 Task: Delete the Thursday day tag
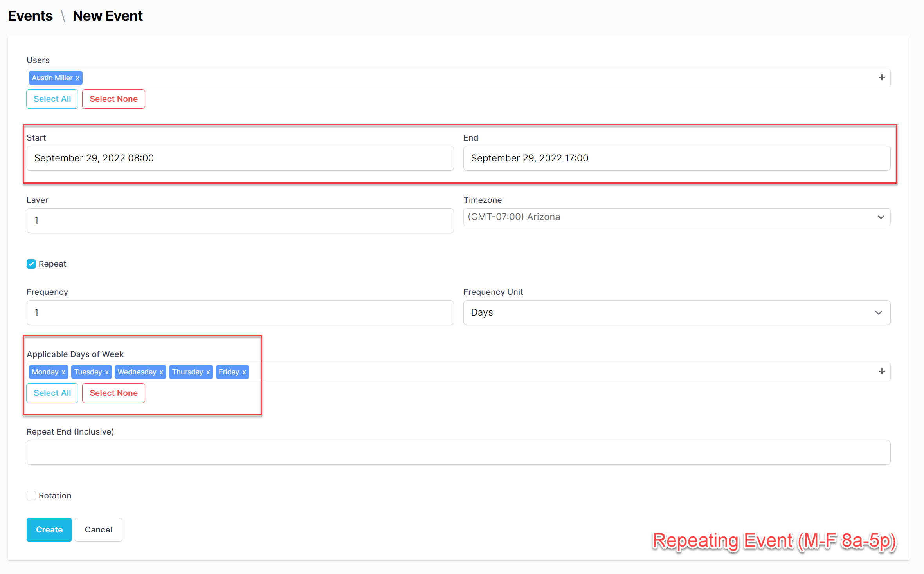208,372
